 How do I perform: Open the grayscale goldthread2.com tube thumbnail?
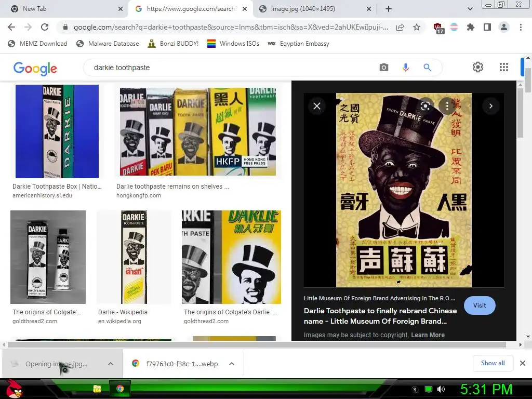click(x=48, y=257)
